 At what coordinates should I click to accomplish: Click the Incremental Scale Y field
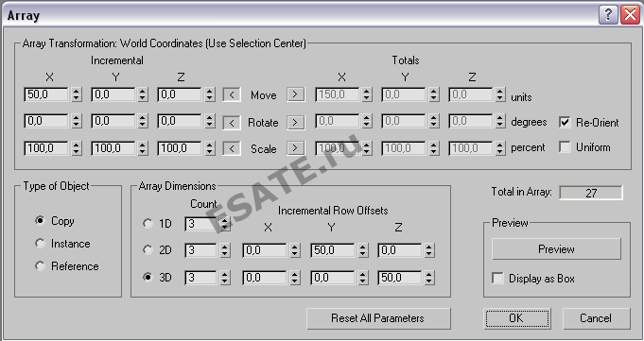click(113, 148)
